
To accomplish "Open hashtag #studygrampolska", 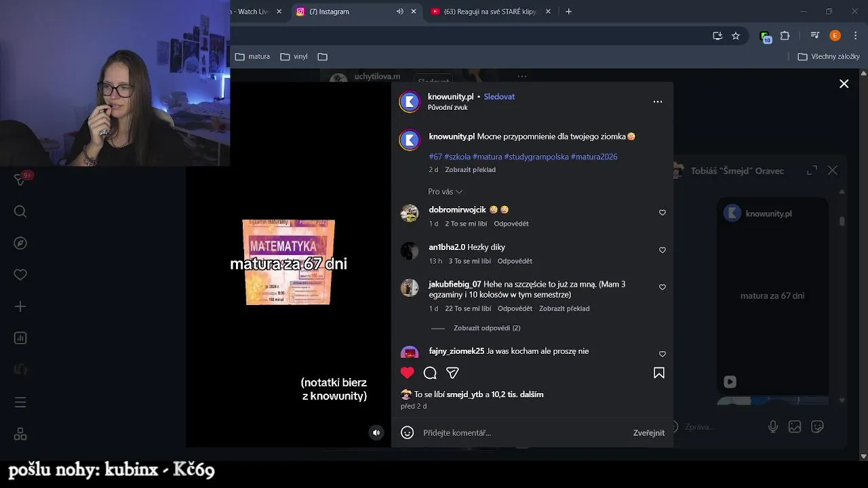I will 536,157.
